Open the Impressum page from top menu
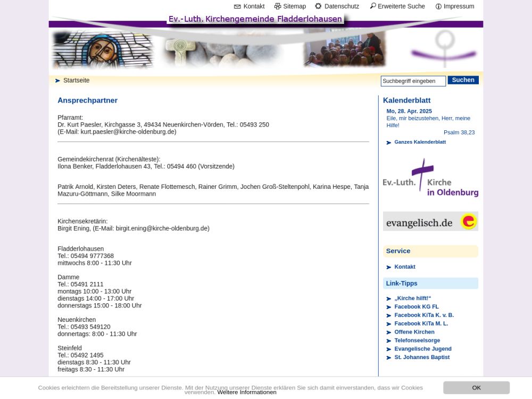532x399 pixels. click(459, 6)
